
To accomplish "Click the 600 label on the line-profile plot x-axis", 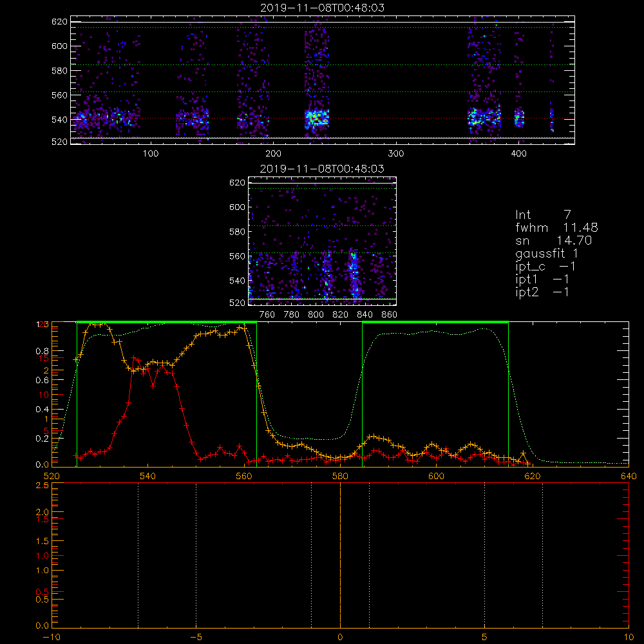I will [x=436, y=476].
